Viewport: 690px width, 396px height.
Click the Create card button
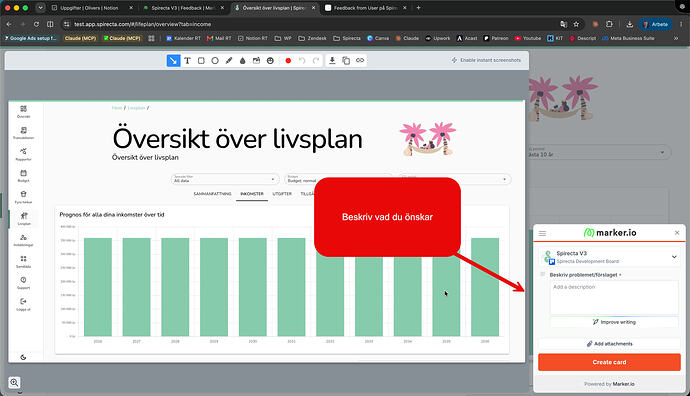pyautogui.click(x=609, y=362)
